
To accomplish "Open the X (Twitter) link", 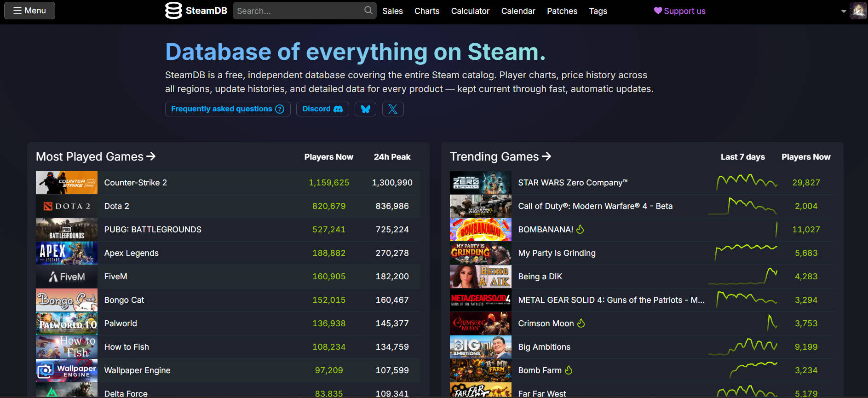I will click(x=393, y=109).
